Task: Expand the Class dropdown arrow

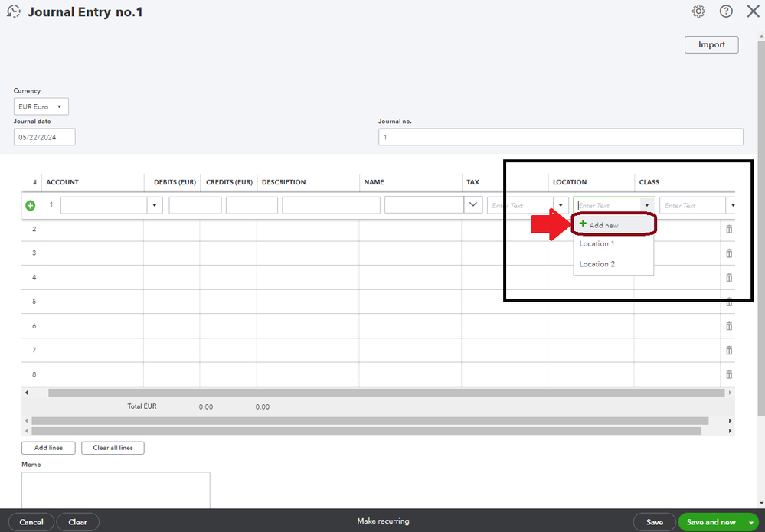Action: (x=732, y=205)
